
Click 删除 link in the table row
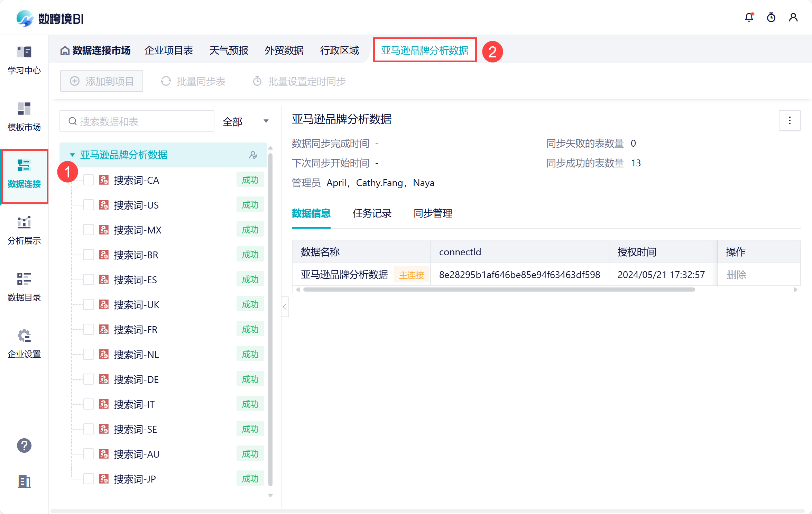736,275
